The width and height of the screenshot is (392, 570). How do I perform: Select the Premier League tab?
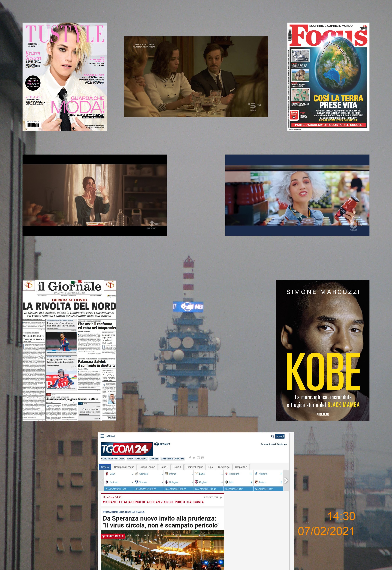[x=194, y=467]
